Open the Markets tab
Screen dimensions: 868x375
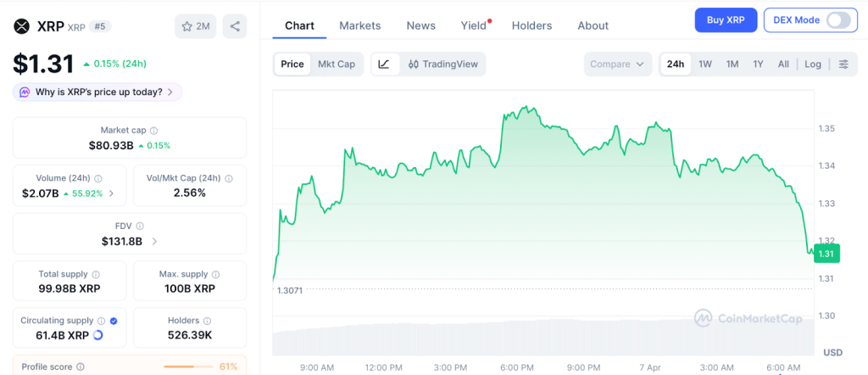(x=360, y=25)
